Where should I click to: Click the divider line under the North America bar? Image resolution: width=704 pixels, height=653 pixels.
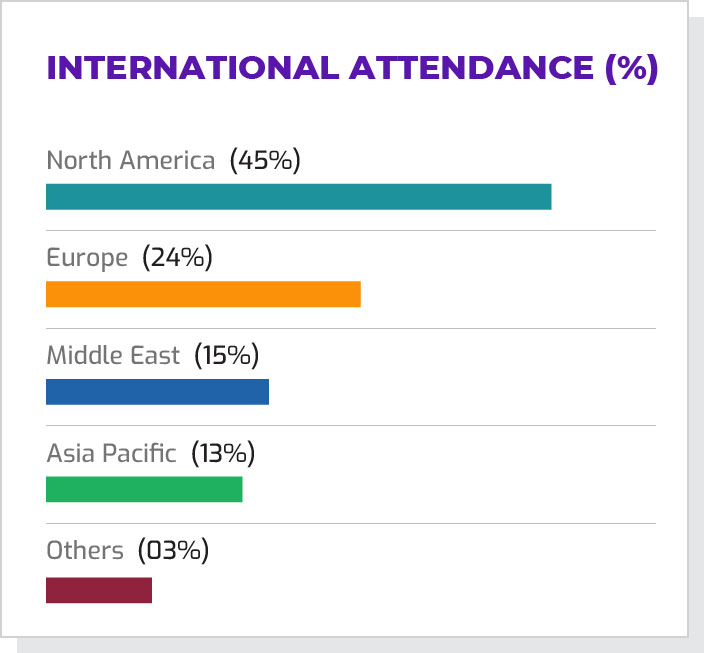click(350, 231)
